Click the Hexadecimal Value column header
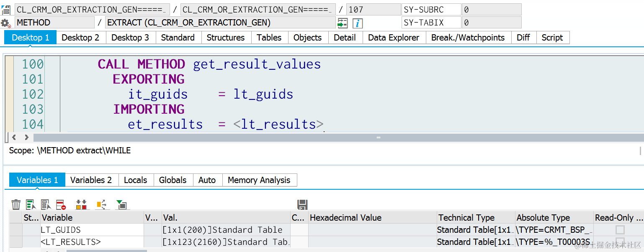Image resolution: width=644 pixels, height=252 pixels. [x=372, y=218]
